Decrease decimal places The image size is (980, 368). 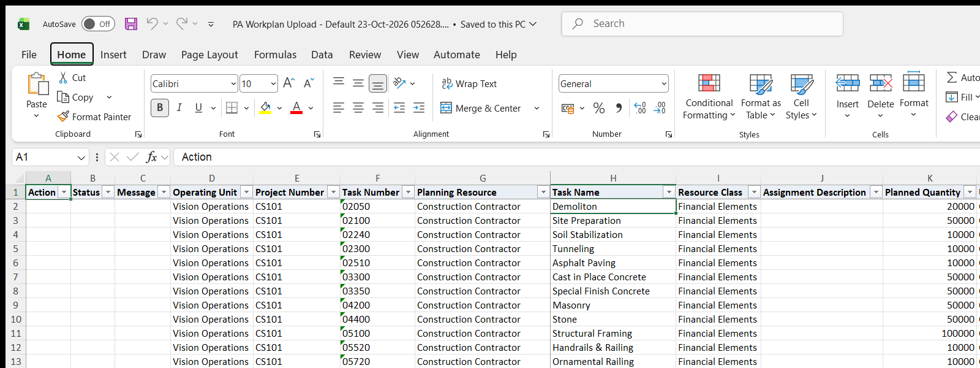click(660, 109)
